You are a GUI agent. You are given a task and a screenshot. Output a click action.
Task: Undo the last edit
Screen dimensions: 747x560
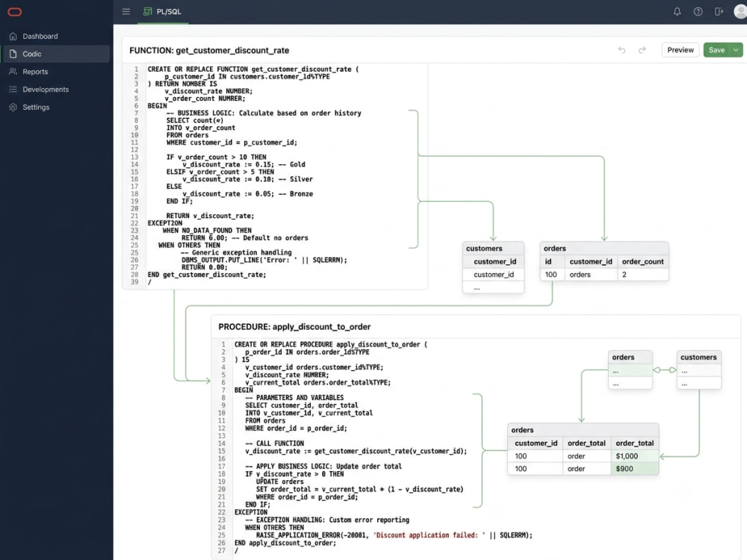pyautogui.click(x=622, y=50)
